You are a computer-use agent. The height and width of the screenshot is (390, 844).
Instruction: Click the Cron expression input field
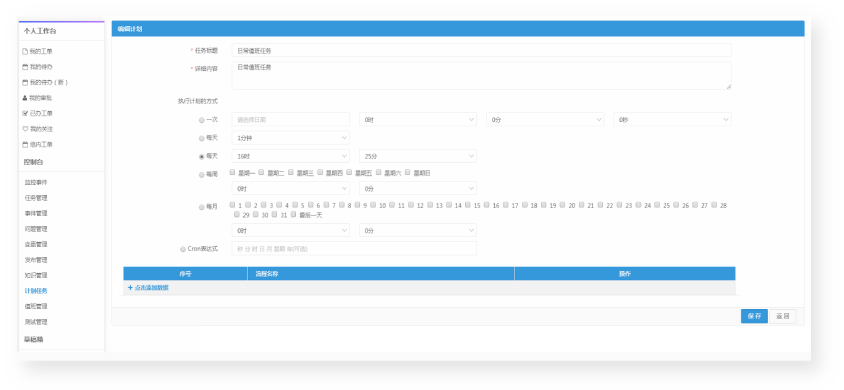click(354, 249)
